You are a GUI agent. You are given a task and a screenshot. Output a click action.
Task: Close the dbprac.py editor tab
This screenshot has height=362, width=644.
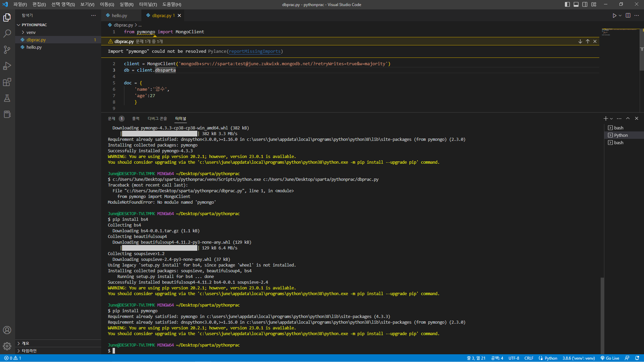179,15
